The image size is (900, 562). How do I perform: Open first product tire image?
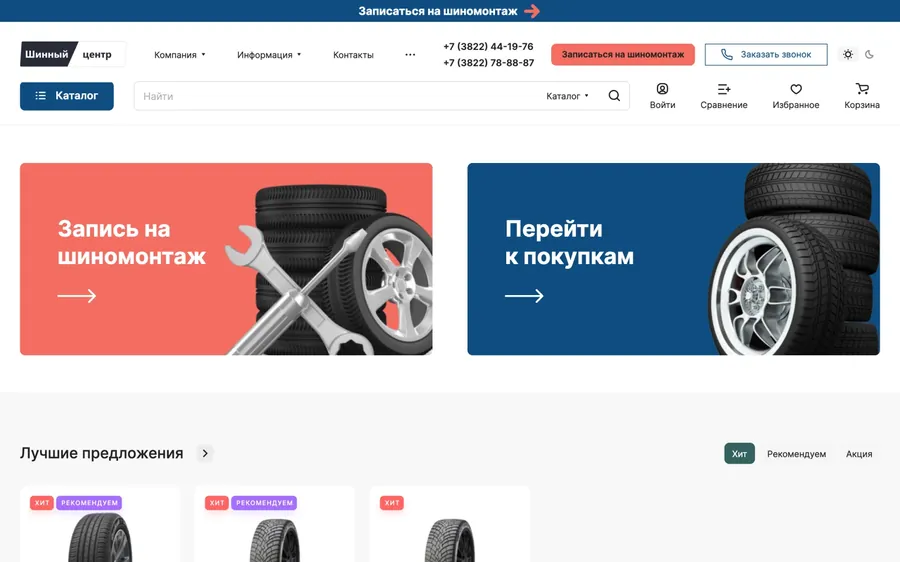coord(100,537)
